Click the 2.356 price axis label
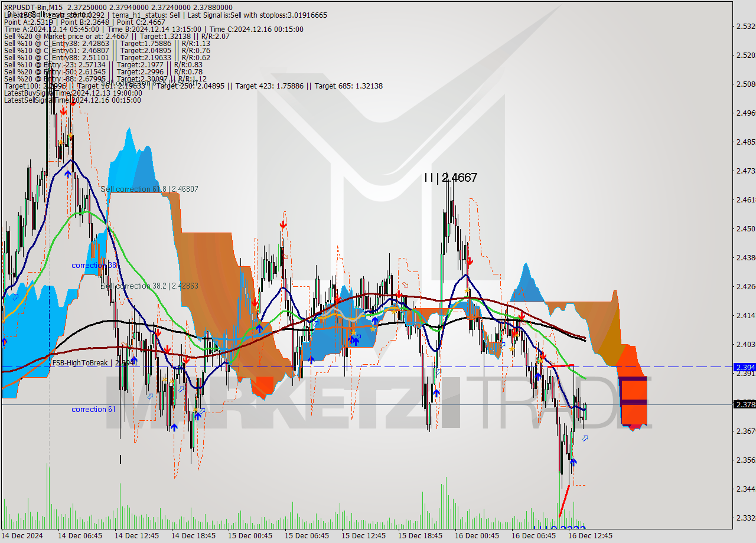This screenshot has width=756, height=543. [745, 460]
